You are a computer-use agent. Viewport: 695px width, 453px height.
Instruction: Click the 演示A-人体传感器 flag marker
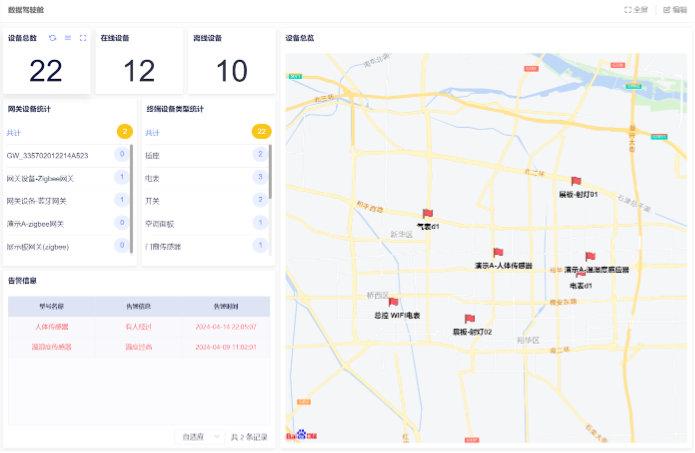[497, 253]
